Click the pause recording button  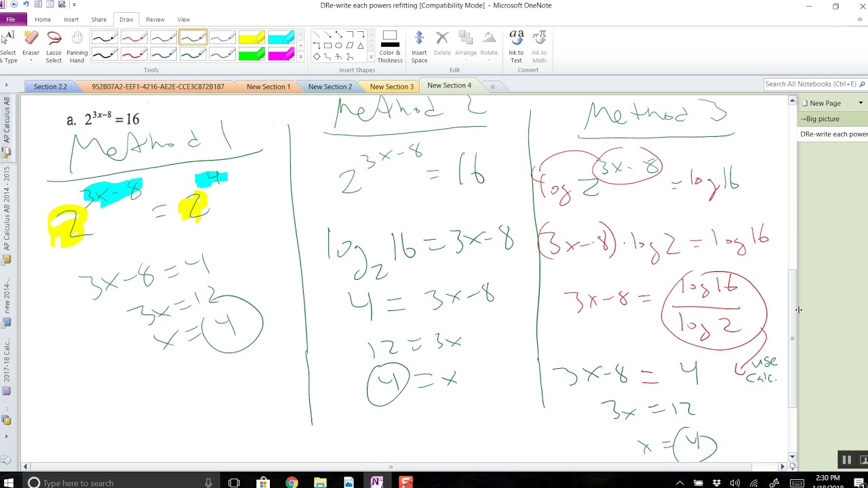846,460
